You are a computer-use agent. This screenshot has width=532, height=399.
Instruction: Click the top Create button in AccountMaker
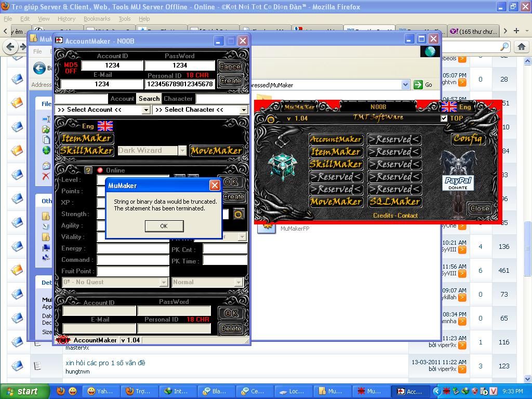230,81
